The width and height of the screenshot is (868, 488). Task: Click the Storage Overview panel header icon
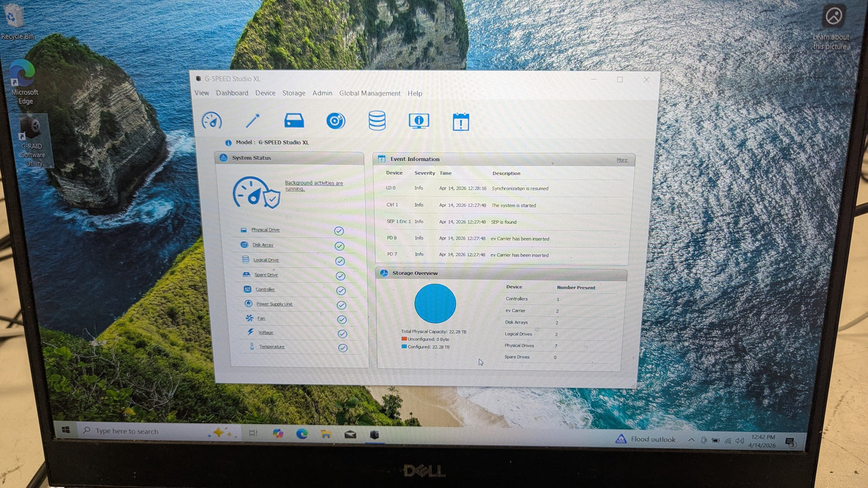click(384, 273)
